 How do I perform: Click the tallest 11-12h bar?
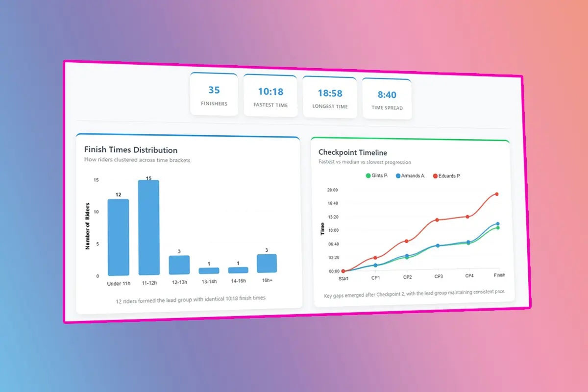tap(148, 228)
